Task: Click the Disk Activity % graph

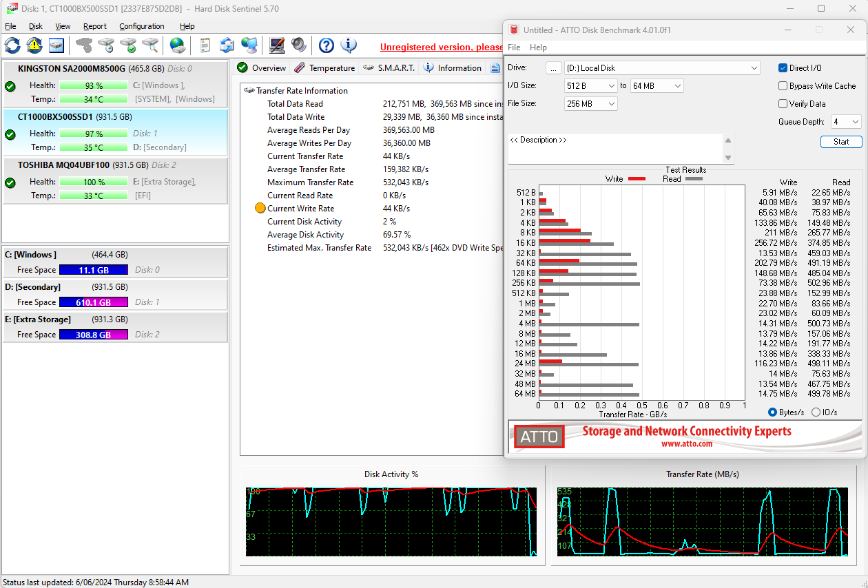Action: click(x=391, y=522)
